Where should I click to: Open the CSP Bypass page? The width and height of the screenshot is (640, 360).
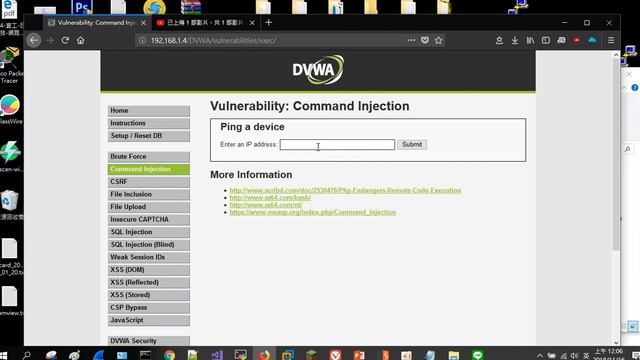(149, 308)
